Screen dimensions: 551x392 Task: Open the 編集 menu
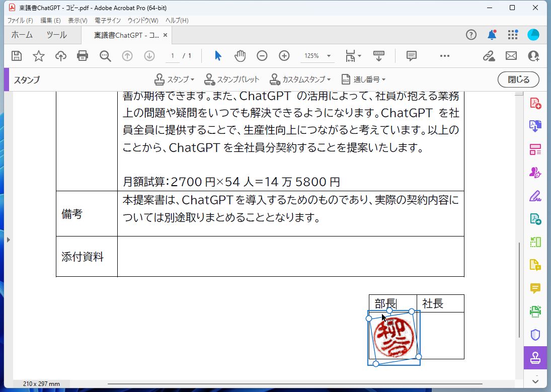pyautogui.click(x=48, y=20)
